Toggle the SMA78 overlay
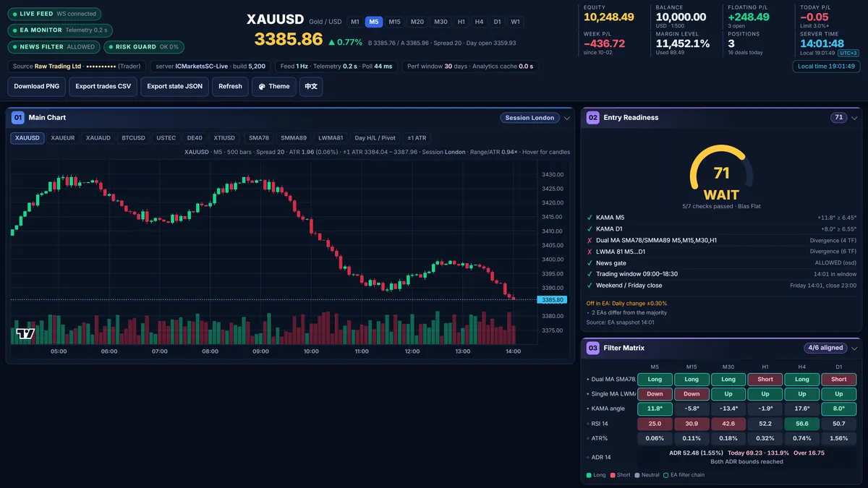868x488 pixels. click(259, 137)
